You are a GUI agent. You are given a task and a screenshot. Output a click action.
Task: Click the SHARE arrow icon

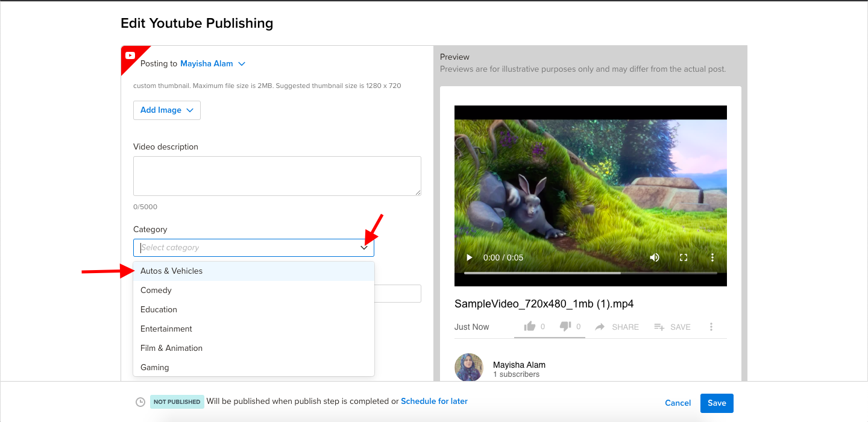pos(600,327)
